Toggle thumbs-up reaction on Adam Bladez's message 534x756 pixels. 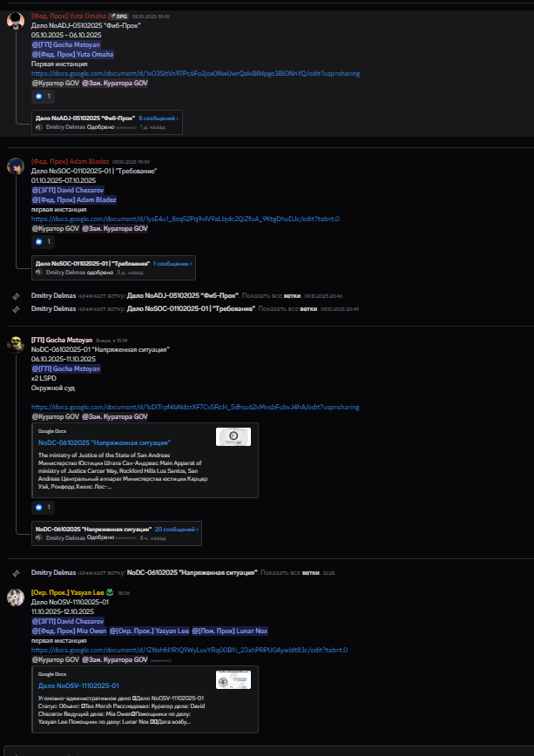click(x=43, y=241)
